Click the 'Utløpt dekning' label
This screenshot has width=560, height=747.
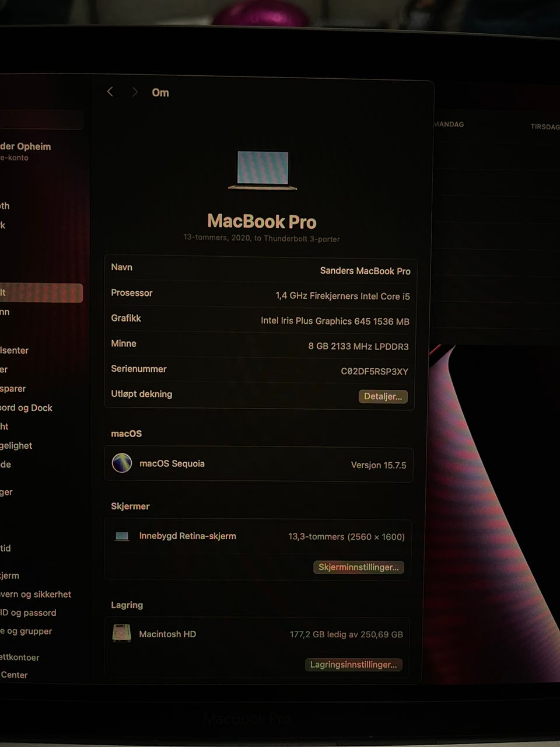[x=142, y=394]
